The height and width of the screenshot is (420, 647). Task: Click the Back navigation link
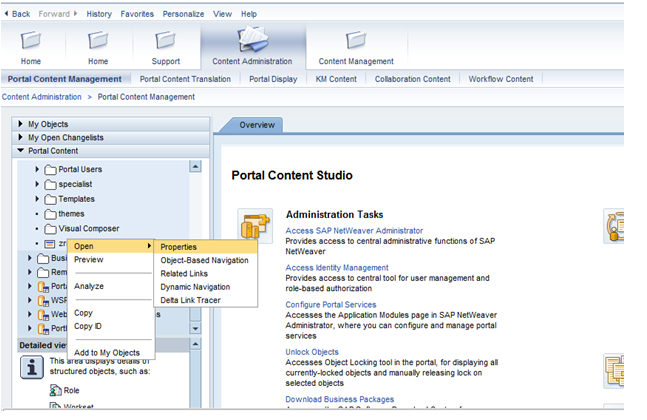(21, 14)
